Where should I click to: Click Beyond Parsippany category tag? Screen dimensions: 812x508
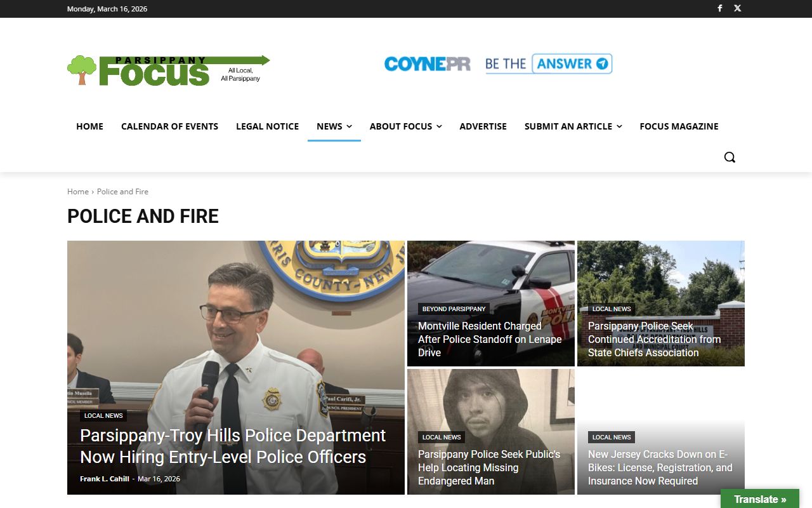pos(454,309)
